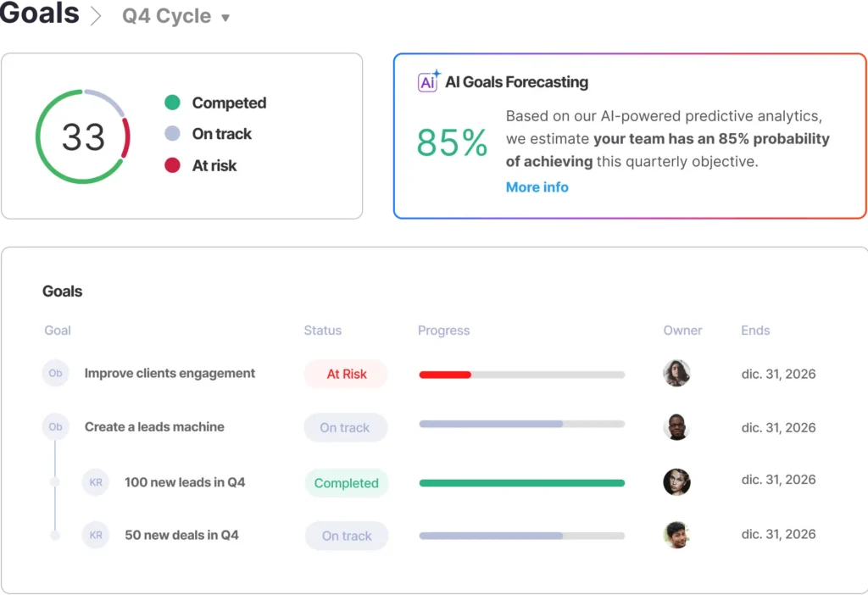The width and height of the screenshot is (868, 595).
Task: Click the At Risk status badge
Action: coord(346,374)
